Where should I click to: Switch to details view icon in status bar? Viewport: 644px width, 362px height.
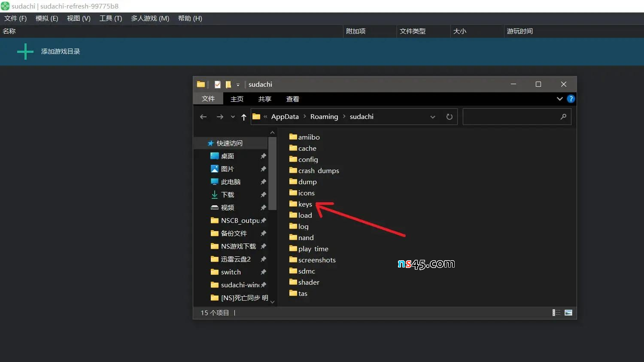(556, 313)
